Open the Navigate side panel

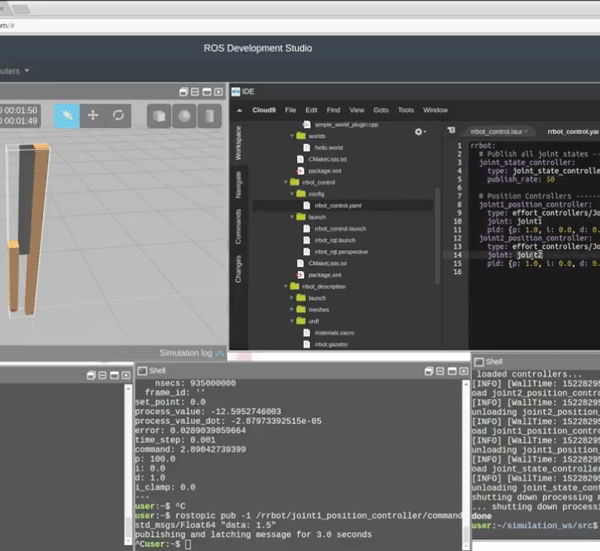[238, 185]
